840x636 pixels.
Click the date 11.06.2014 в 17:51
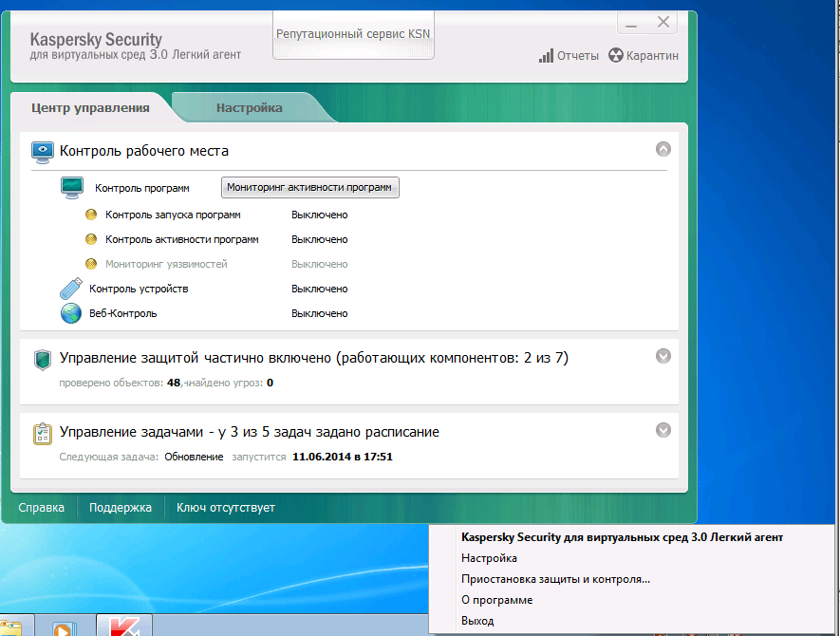(x=343, y=457)
